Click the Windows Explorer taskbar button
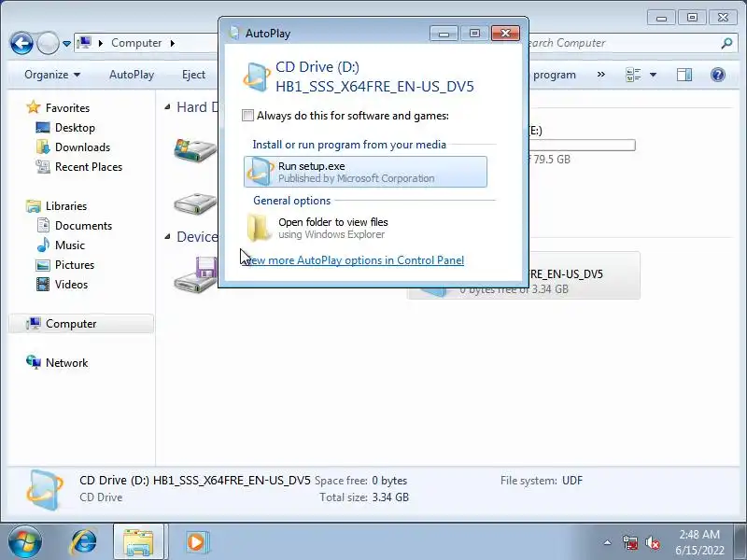Image resolution: width=747 pixels, height=560 pixels. point(138,542)
